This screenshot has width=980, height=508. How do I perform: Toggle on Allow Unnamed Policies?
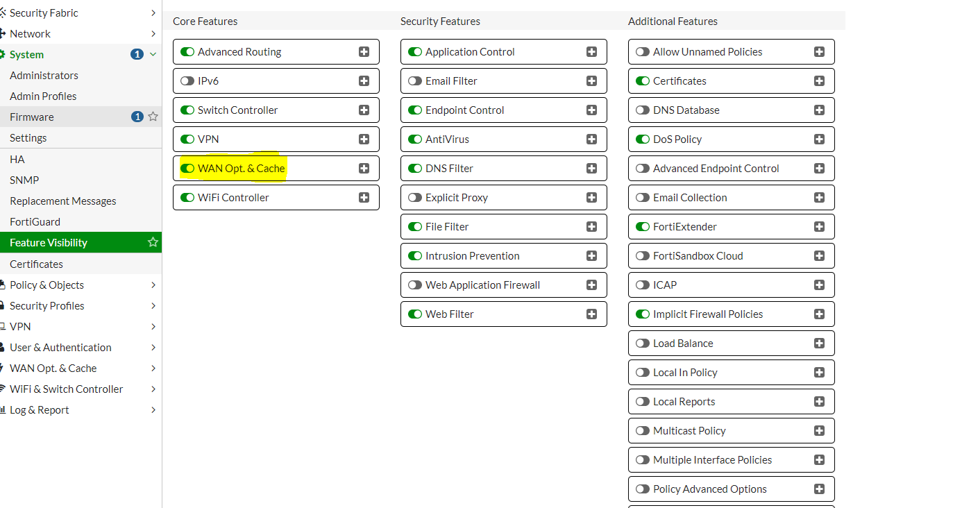point(642,52)
